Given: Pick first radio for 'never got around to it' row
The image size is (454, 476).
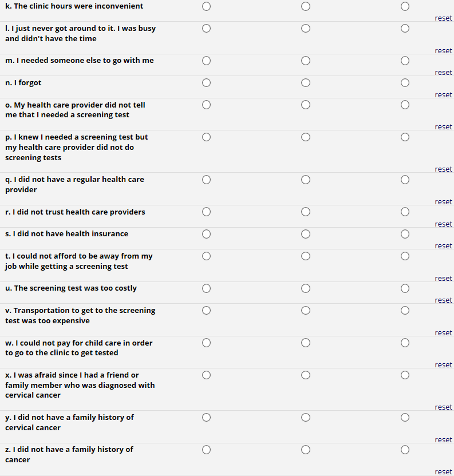Looking at the screenshot, I should [206, 29].
